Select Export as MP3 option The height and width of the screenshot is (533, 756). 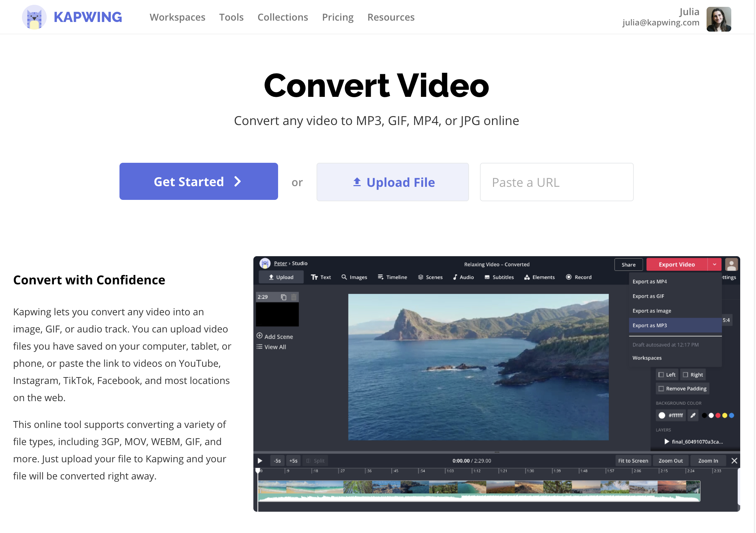[x=673, y=325]
